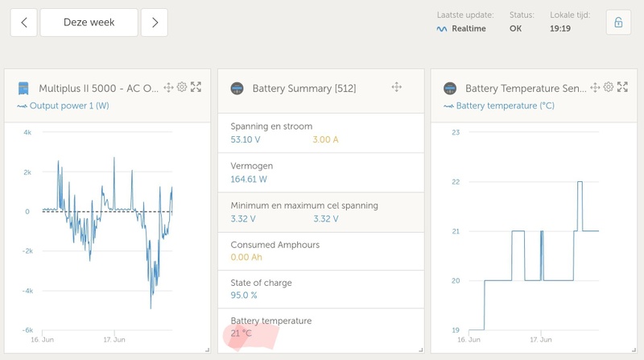Open settings gear of Battery Temperature widget
644x360 pixels.
(609, 87)
